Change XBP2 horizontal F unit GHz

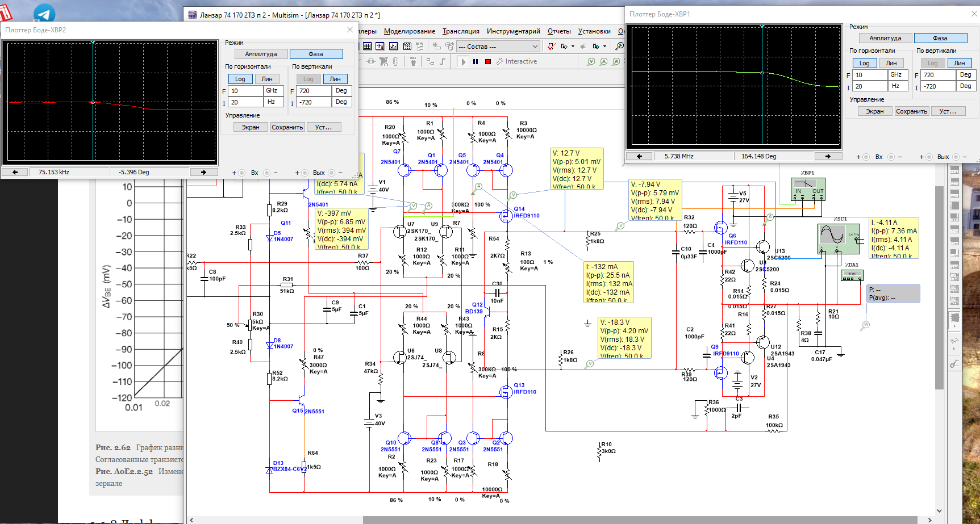(x=274, y=91)
